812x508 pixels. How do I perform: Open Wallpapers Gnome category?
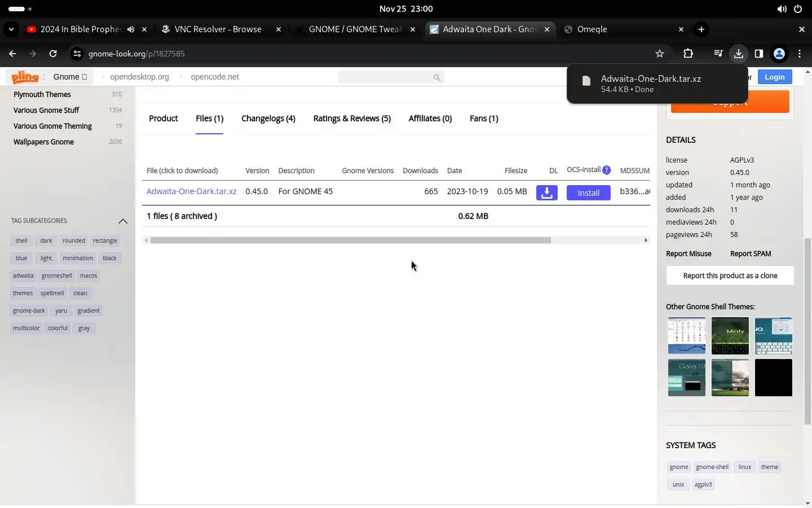43,142
